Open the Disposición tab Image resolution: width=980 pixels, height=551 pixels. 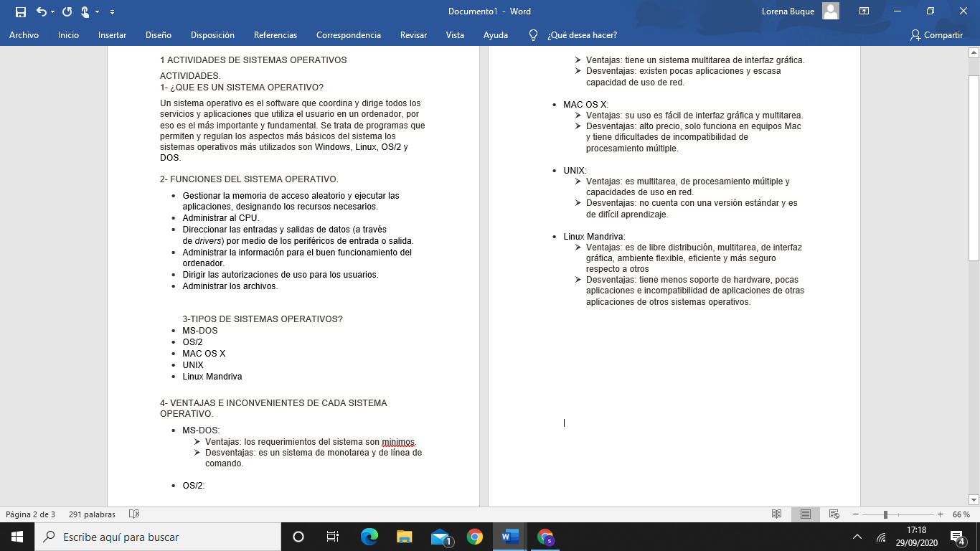(x=212, y=35)
